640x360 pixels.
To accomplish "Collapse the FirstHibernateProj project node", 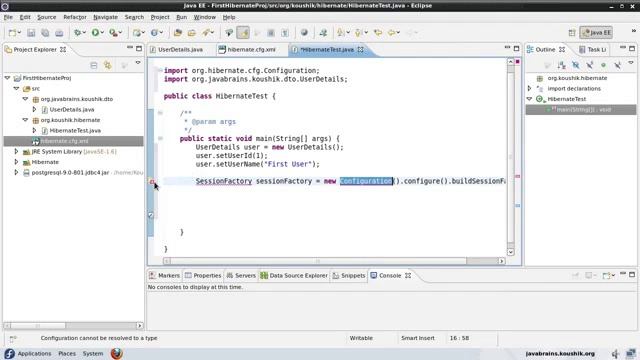I will click(x=7, y=78).
